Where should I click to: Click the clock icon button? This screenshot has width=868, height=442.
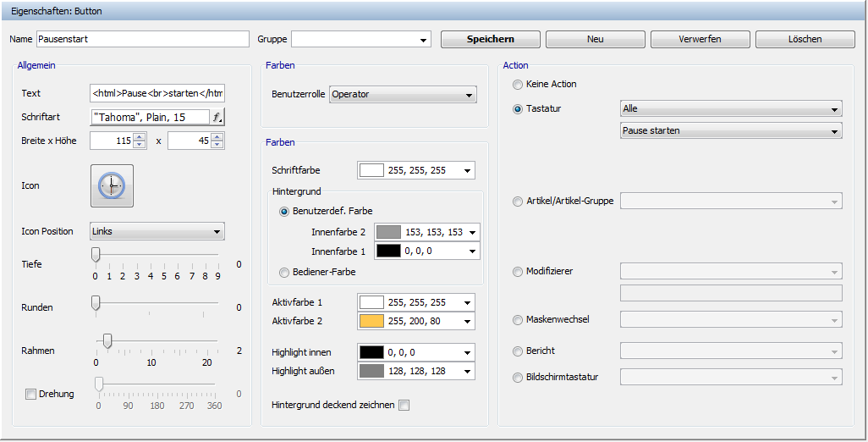point(112,185)
